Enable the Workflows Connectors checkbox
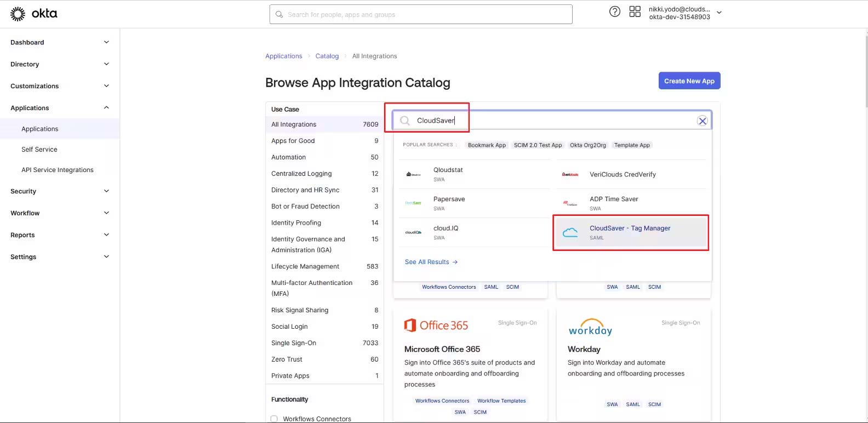Viewport: 868px width, 423px height. pos(275,419)
